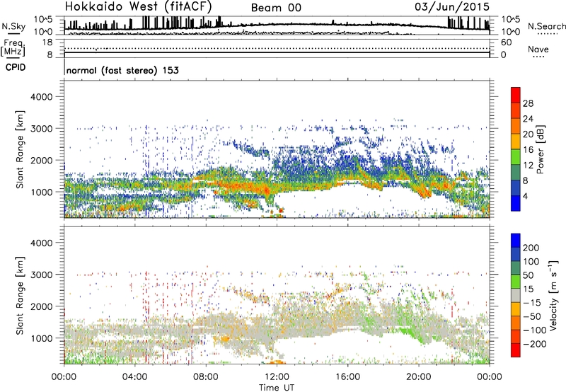Click the '20:00' time axis tick label

(x=419, y=377)
